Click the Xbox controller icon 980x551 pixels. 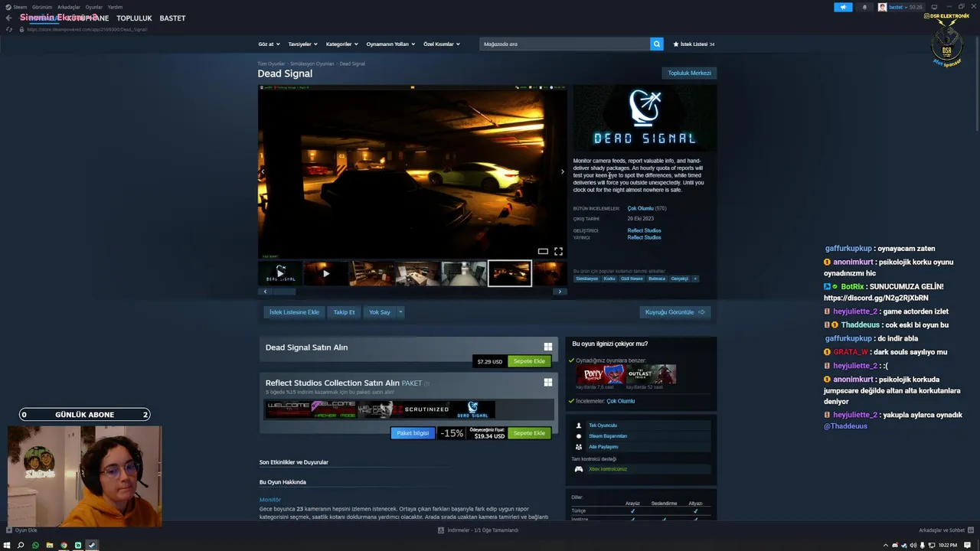pyautogui.click(x=579, y=469)
